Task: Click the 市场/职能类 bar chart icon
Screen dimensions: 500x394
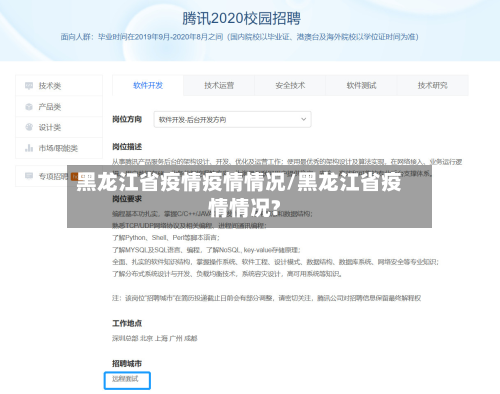Action: tap(29, 148)
